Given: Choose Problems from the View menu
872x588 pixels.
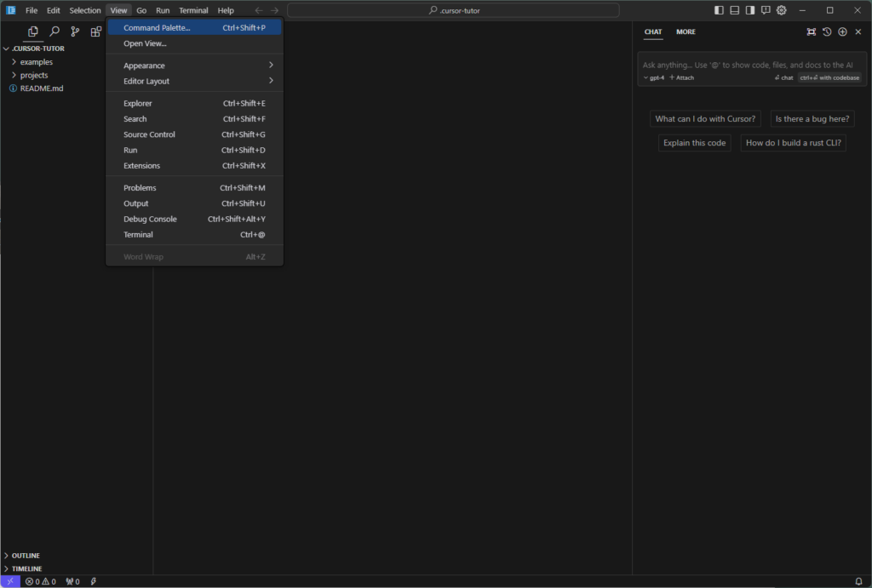Looking at the screenshot, I should pyautogui.click(x=195, y=187).
